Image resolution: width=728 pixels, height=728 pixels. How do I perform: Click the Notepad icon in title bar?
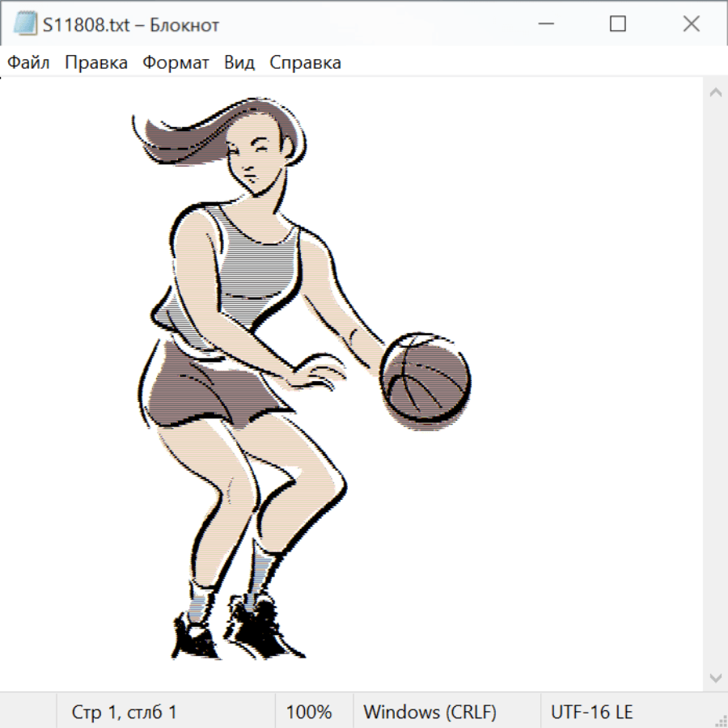click(x=25, y=24)
